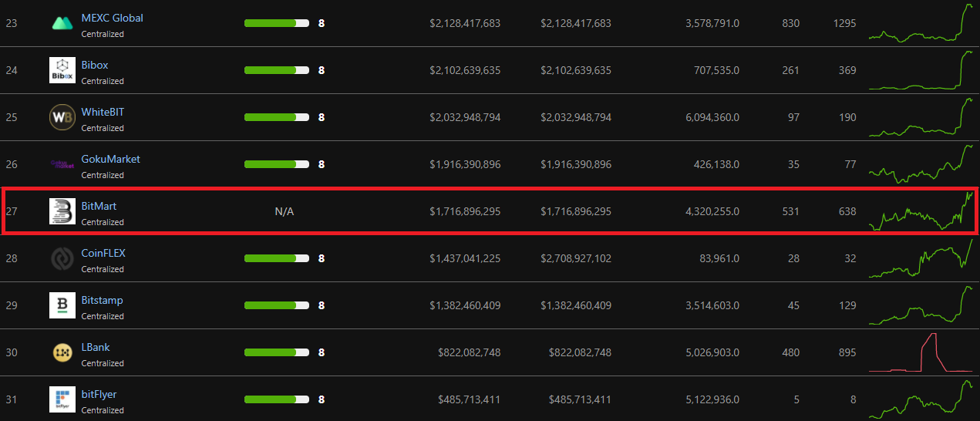The height and width of the screenshot is (421, 980).
Task: Click CoinFLEX volume $2,708,927,102
Action: pos(576,258)
